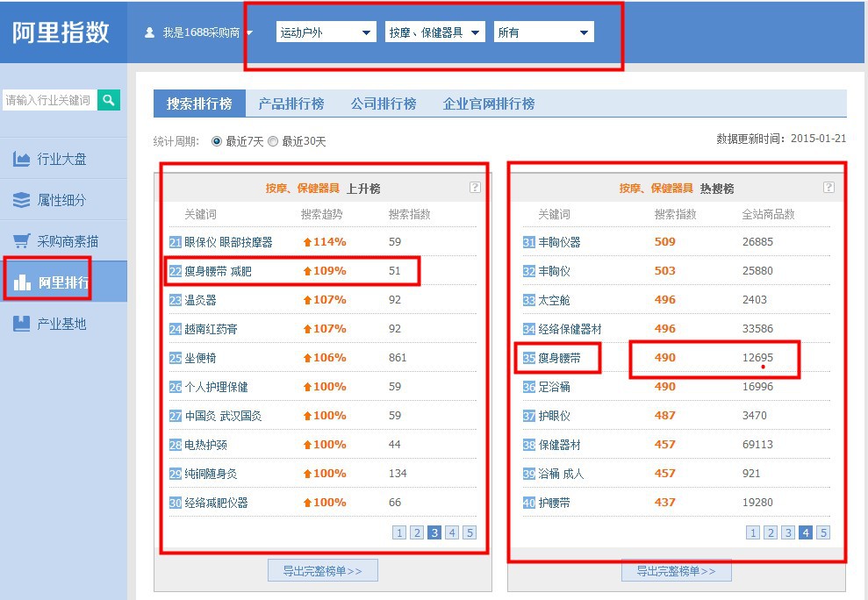Screen dimensions: 868x600
Task: Click the user profile icon beside 我是1688采购商
Action: (x=149, y=32)
